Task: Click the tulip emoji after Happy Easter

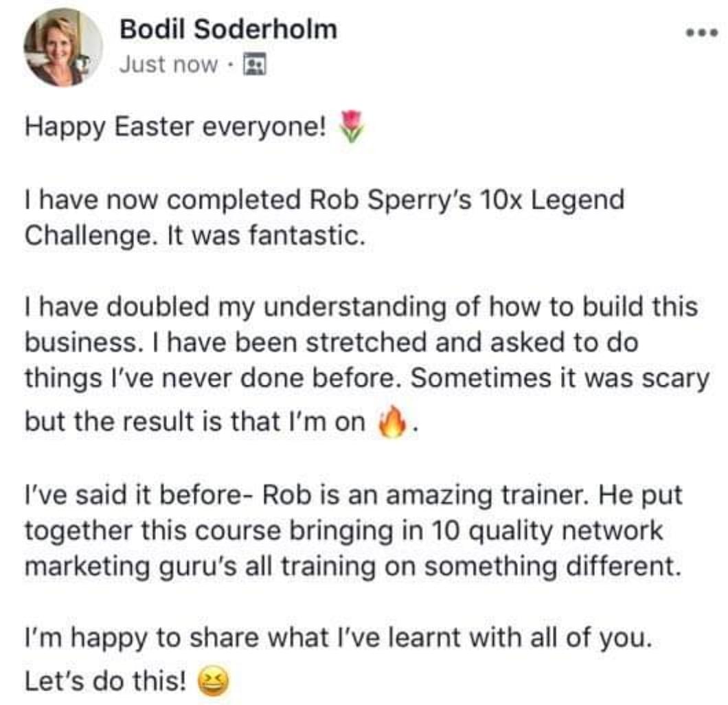Action: [351, 128]
